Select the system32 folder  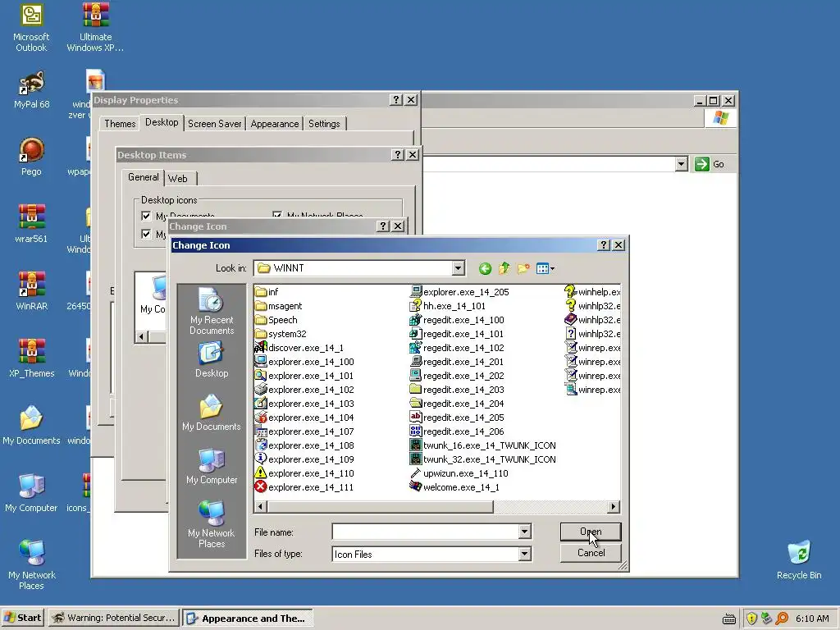281,334
